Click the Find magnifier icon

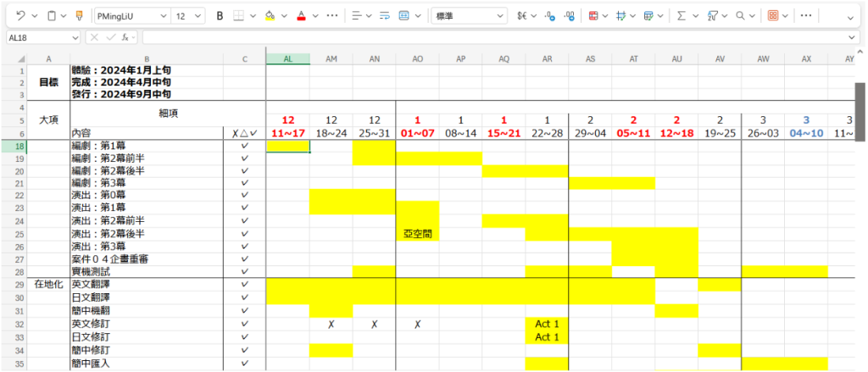click(740, 15)
